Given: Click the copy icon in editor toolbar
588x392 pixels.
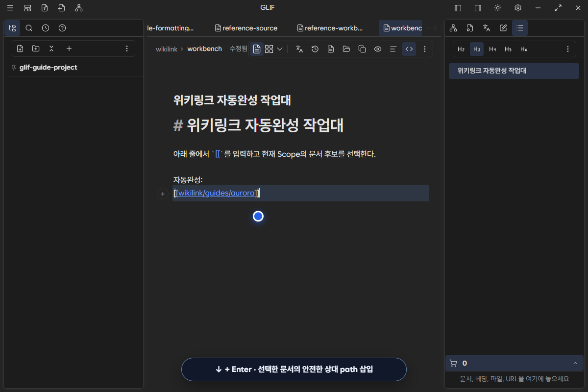Looking at the screenshot, I should point(362,49).
